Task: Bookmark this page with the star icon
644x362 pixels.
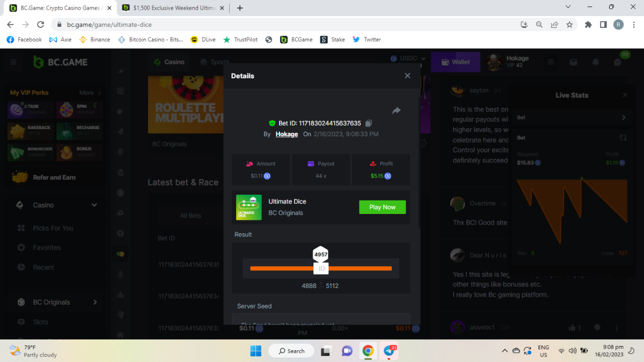Action: coord(569,24)
